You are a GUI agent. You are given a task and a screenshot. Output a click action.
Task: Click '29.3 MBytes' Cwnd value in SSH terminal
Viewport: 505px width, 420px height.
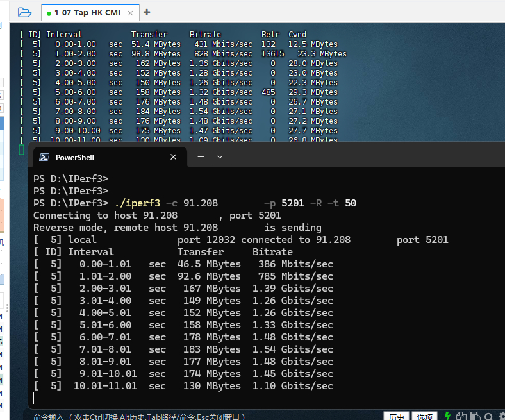[x=313, y=92]
